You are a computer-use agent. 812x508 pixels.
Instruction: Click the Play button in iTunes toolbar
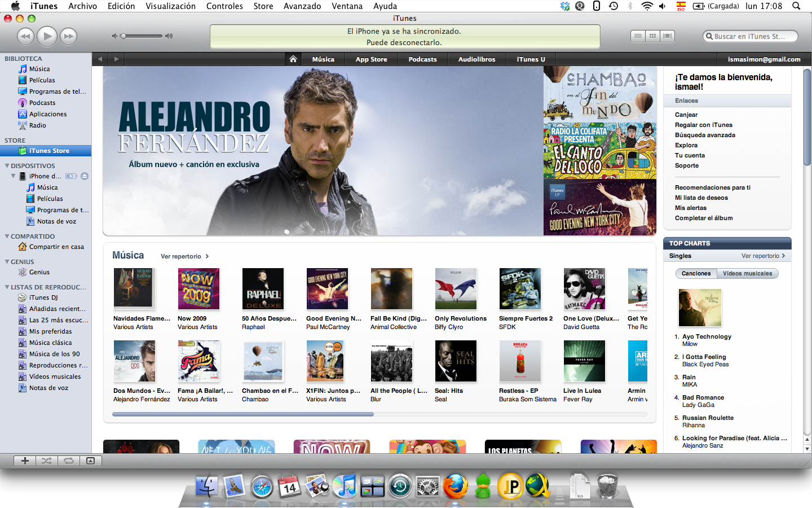click(47, 37)
